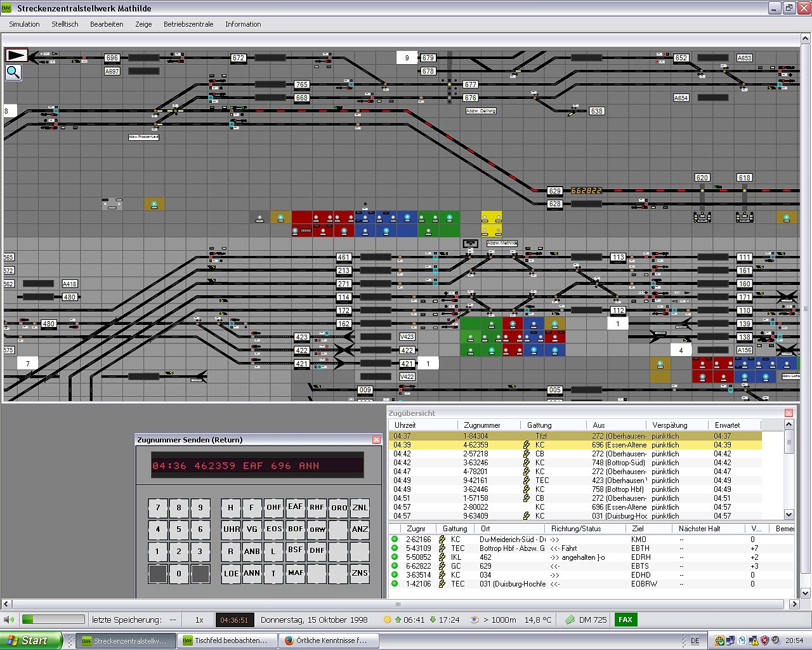812x650 pixels.
Task: Click the eye visibility icon beside > 1000m
Action: coord(474,620)
